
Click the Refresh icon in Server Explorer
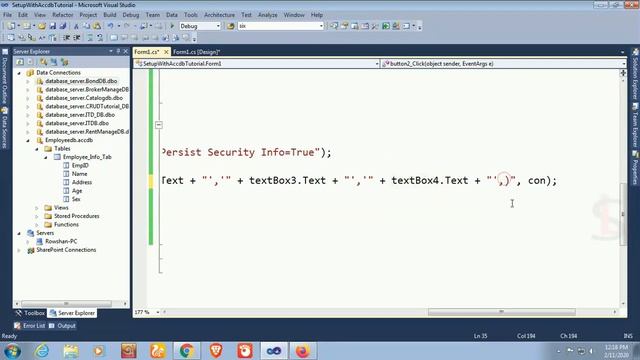point(20,62)
